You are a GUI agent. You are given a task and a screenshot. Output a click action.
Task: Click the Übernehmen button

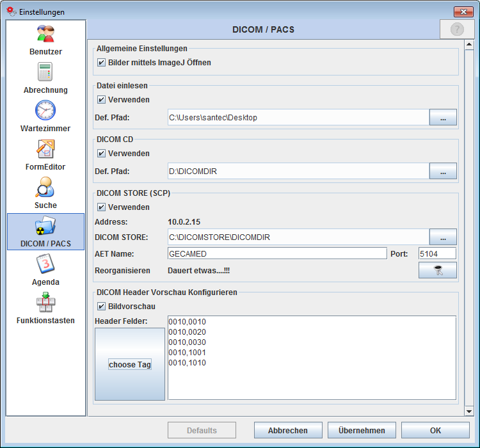[x=362, y=431]
